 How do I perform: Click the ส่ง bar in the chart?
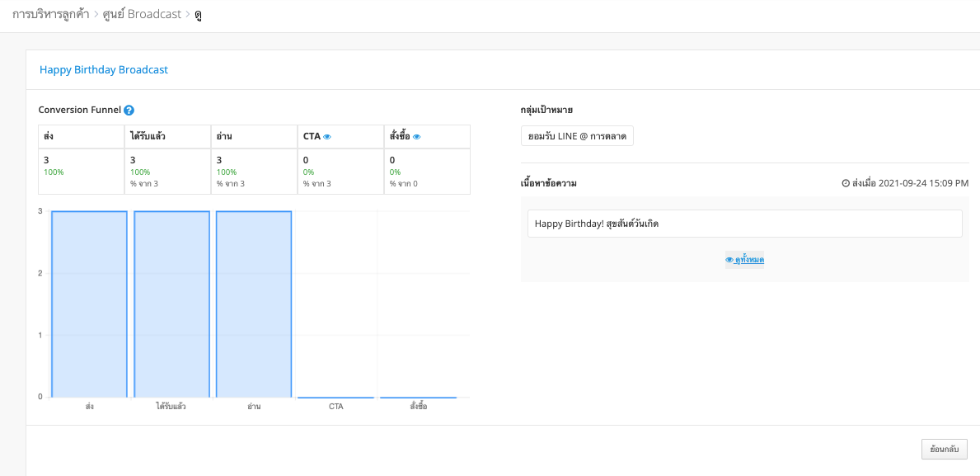click(89, 304)
